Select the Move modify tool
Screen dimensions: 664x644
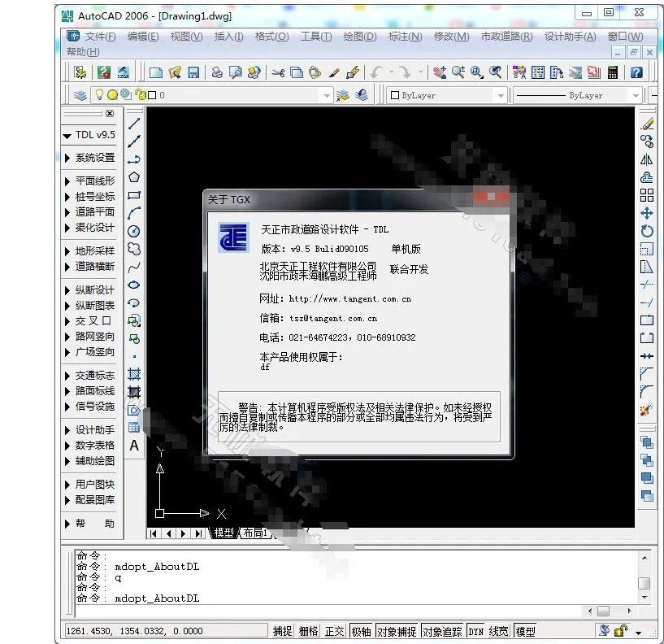(x=647, y=213)
